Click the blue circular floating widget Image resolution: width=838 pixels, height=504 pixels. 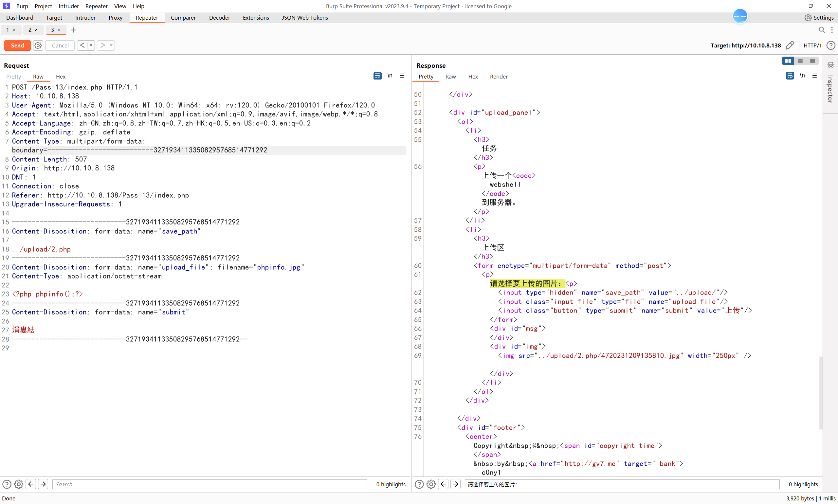pyautogui.click(x=740, y=16)
